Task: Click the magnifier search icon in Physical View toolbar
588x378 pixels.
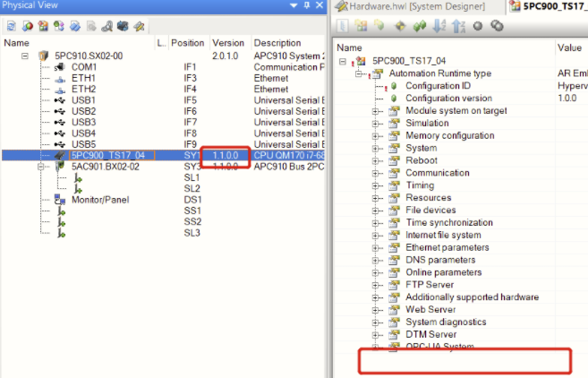Action: pyautogui.click(x=107, y=26)
